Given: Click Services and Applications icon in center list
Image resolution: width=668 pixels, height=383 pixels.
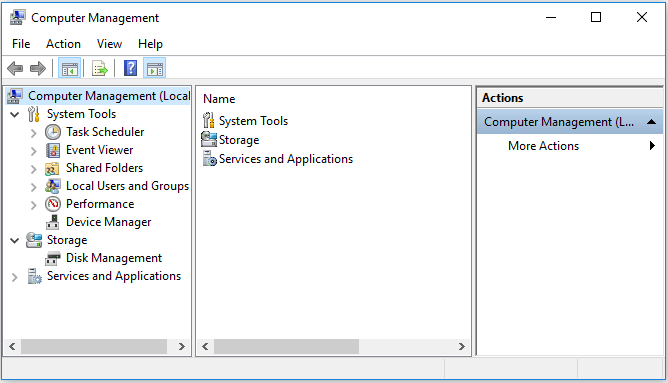Looking at the screenshot, I should pos(209,158).
